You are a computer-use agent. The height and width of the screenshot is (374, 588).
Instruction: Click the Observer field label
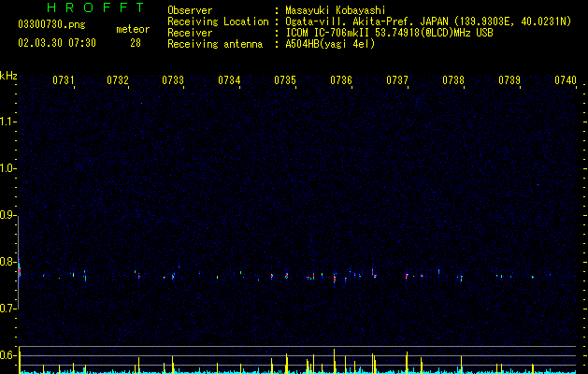pos(190,10)
